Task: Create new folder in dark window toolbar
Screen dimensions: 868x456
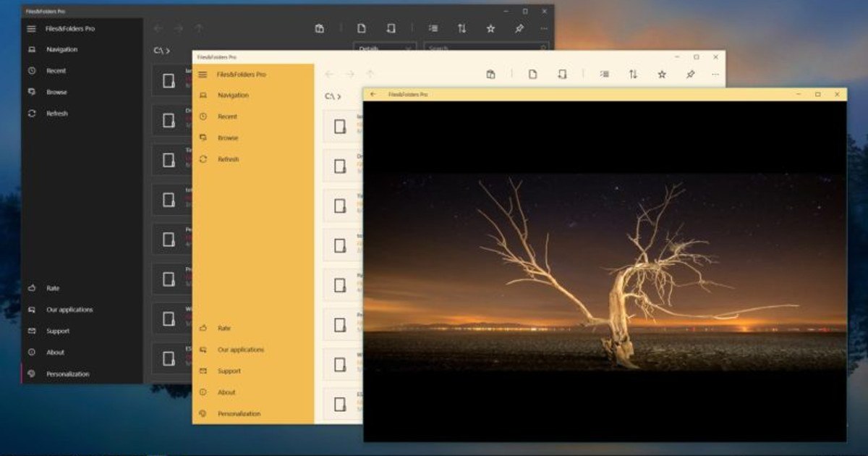Action: coord(391,29)
